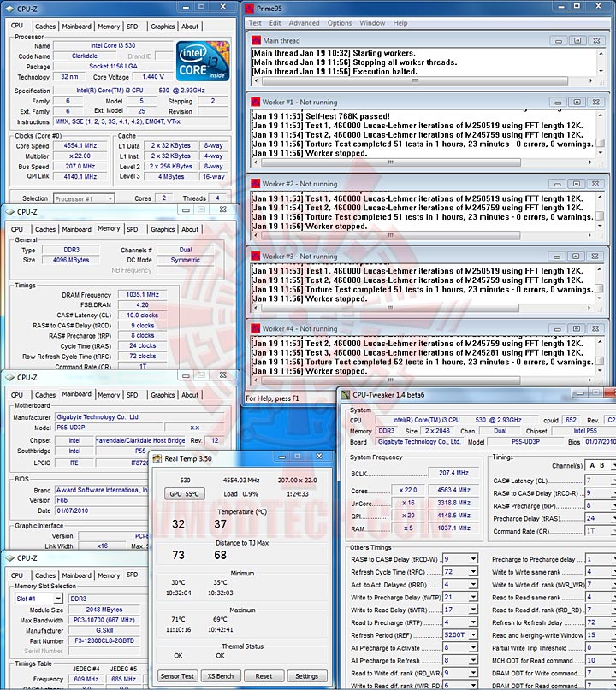Click the Worker #4 window icon

255,328
